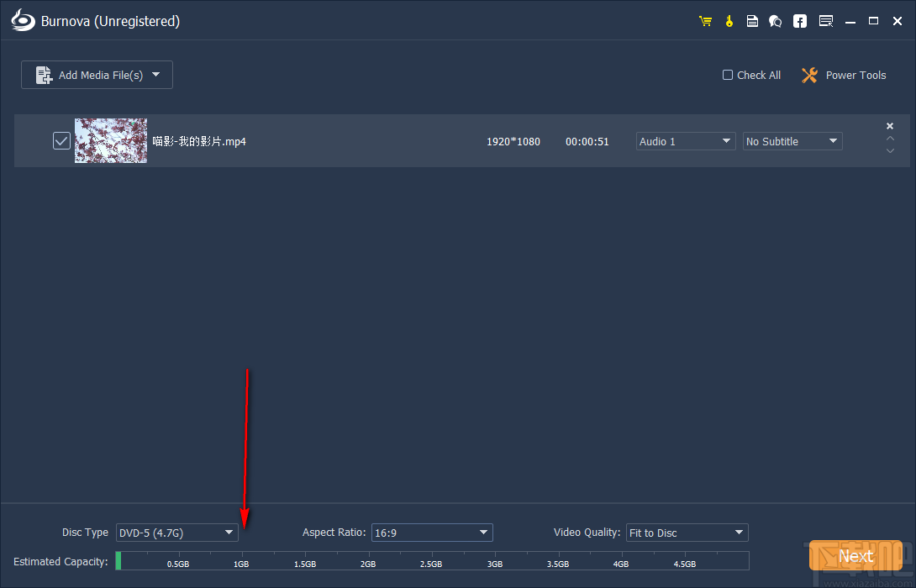Move the media file down
This screenshot has height=588, width=916.
coord(890,150)
